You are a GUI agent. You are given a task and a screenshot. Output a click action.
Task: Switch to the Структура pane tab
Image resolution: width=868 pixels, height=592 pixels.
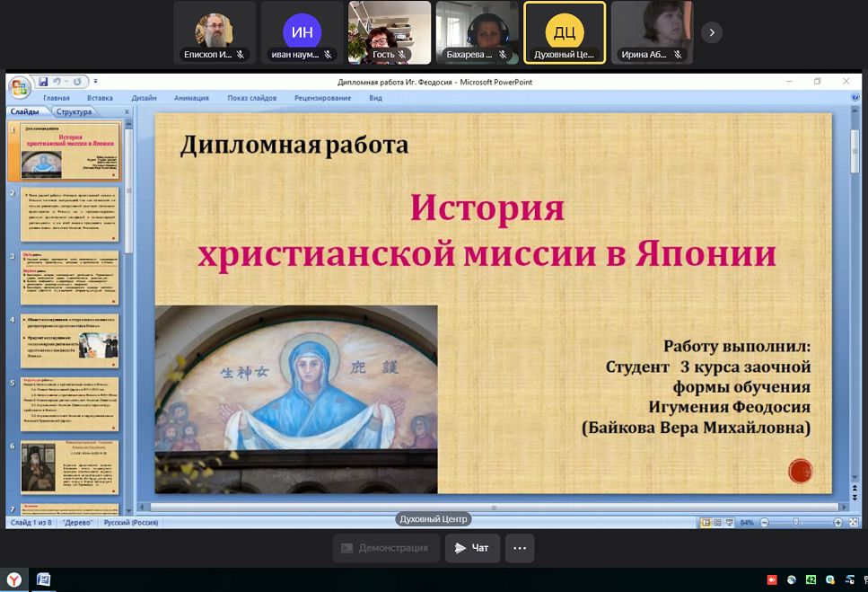point(73,112)
